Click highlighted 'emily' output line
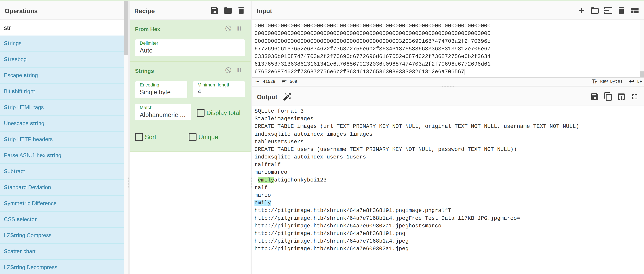 262,203
